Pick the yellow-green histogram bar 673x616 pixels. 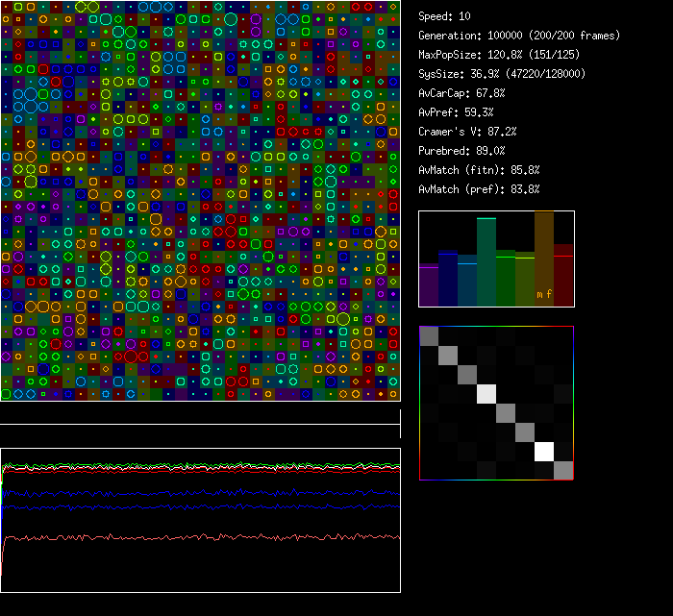click(525, 280)
